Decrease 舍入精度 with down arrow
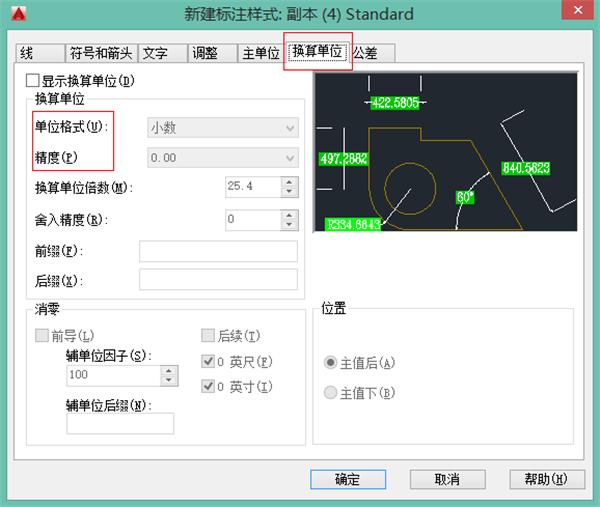The image size is (600, 507). [290, 225]
